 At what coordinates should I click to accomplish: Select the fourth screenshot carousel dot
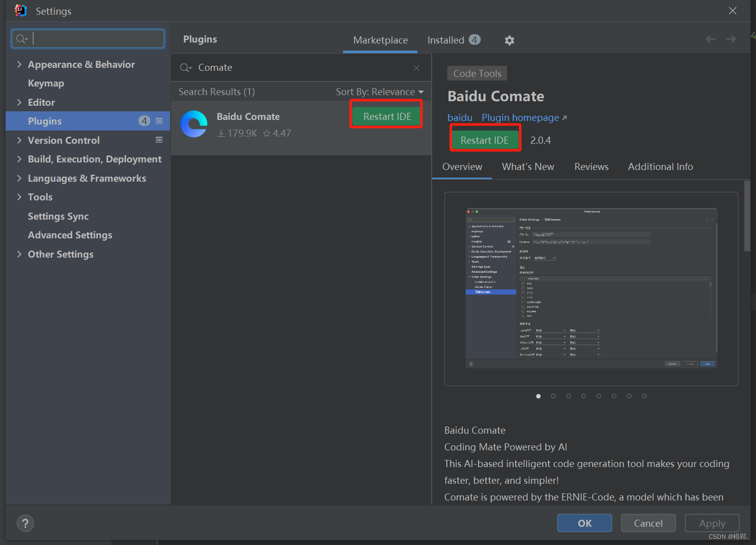[584, 396]
